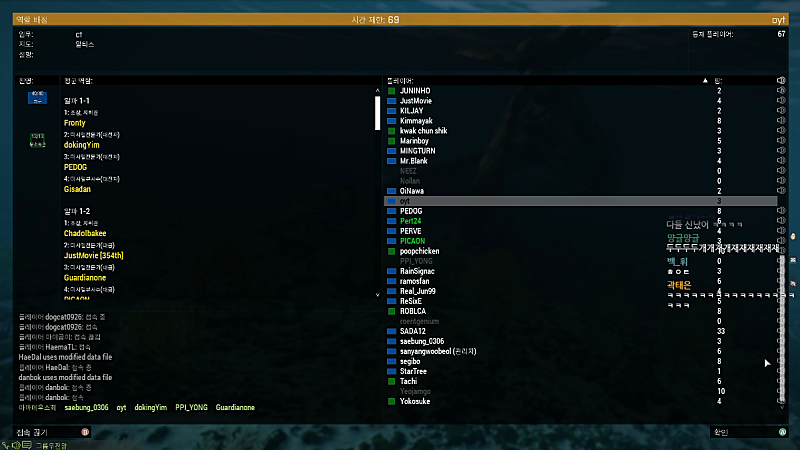This screenshot has height=450, width=800.
Task: Click the voice channel icon at bottom-left
Action: coord(6,445)
